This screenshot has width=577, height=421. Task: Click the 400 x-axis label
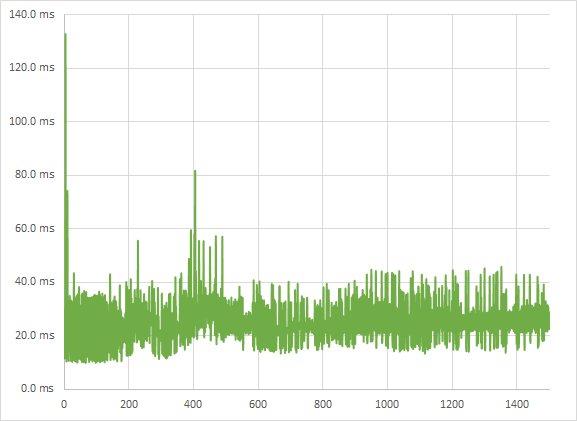[x=193, y=404]
